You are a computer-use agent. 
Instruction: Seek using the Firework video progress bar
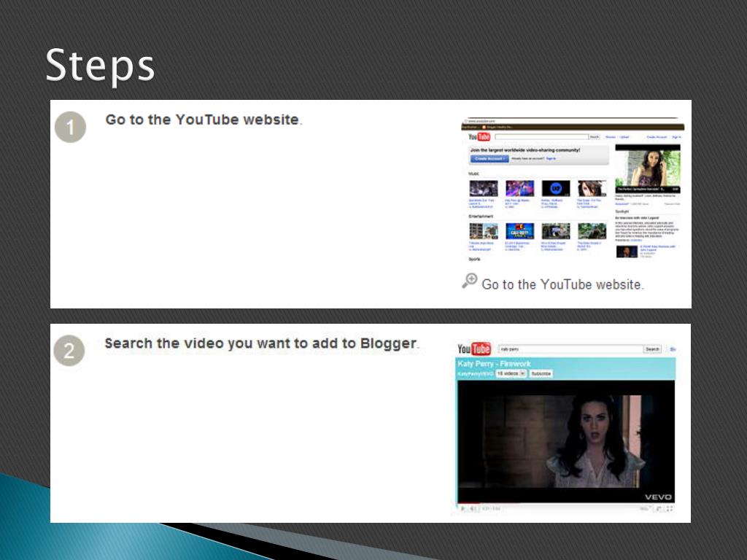coord(565,503)
